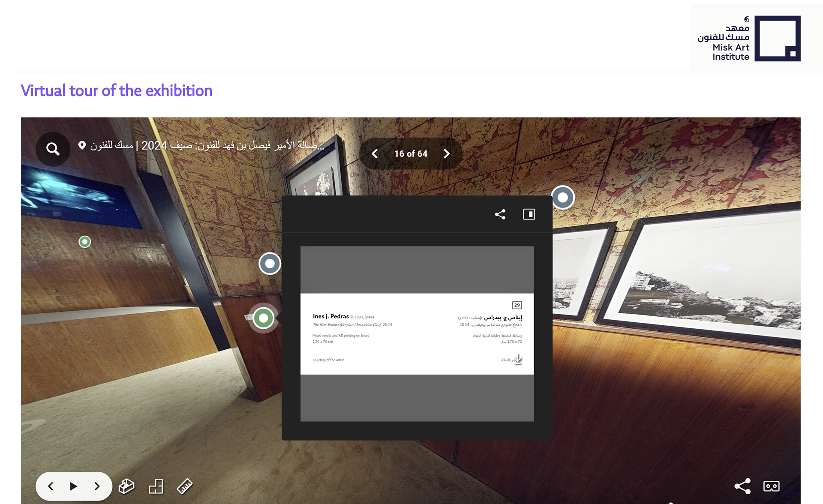Go back to previous highlight 15
Viewport: 823px width, 504px height.
click(x=375, y=153)
